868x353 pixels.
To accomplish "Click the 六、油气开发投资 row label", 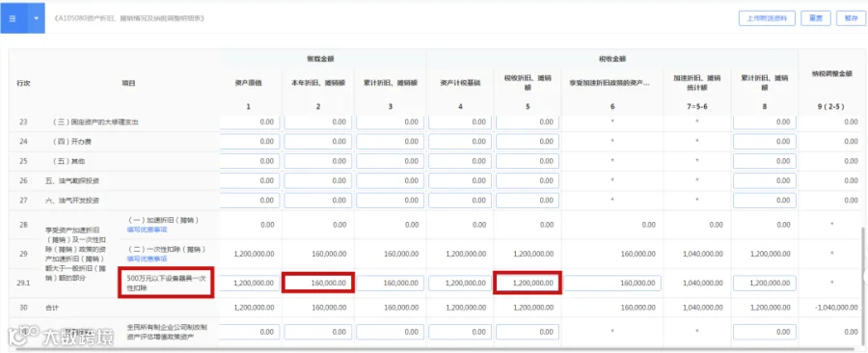I will pyautogui.click(x=72, y=201).
